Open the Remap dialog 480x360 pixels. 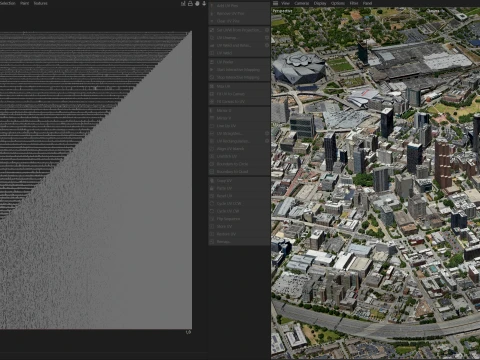coord(239,242)
